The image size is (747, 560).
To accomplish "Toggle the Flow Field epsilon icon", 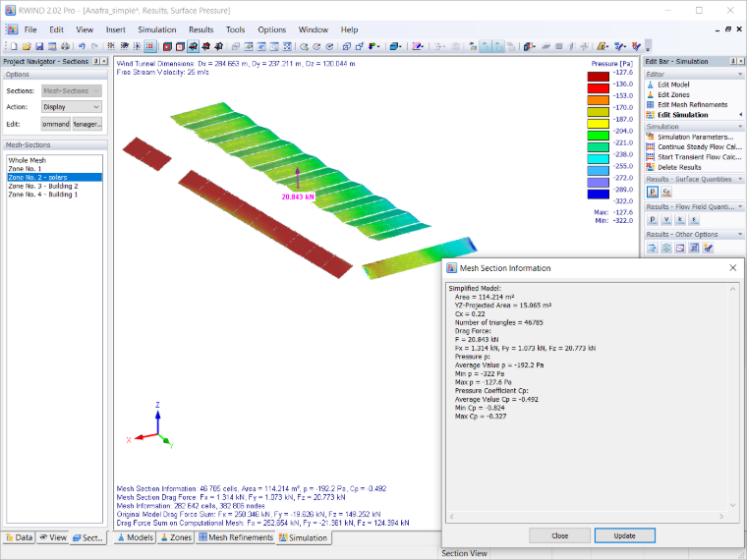I will 694,219.
